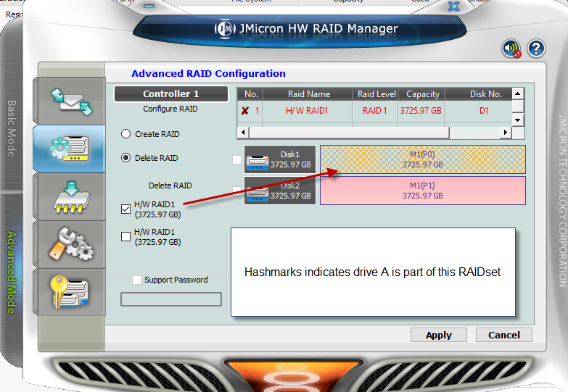This screenshot has width=568, height=392.
Task: Click the Raid Level column header
Action: (376, 94)
